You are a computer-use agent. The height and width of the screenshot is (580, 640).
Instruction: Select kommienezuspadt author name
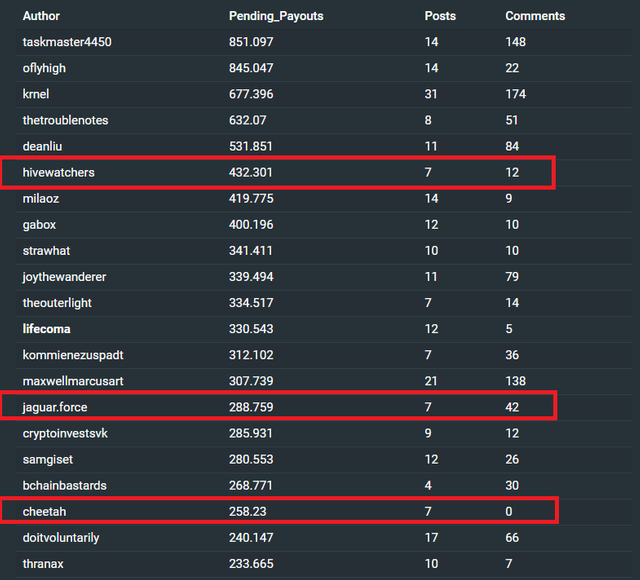coord(73,355)
